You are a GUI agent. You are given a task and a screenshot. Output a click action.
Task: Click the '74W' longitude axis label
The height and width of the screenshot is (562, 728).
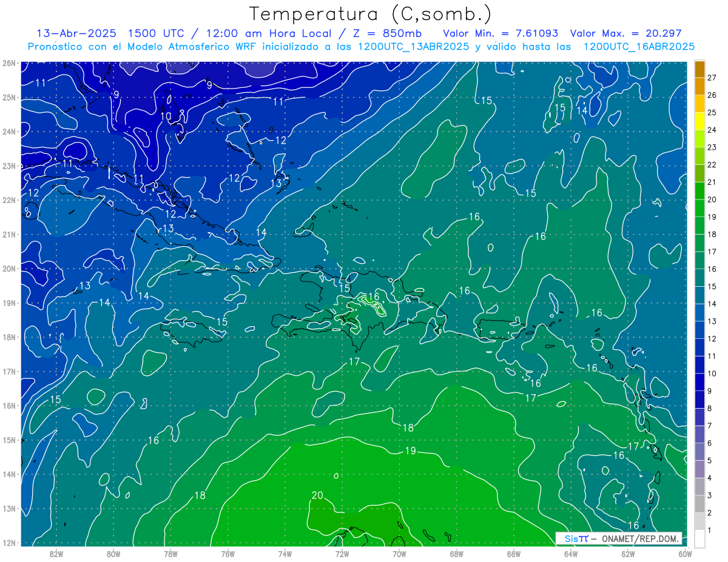(285, 554)
